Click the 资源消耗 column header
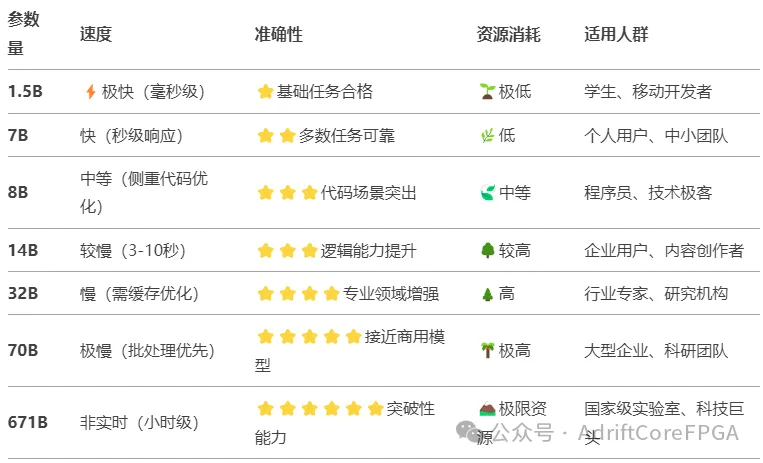Image resolution: width=763 pixels, height=463 pixels. [x=509, y=35]
